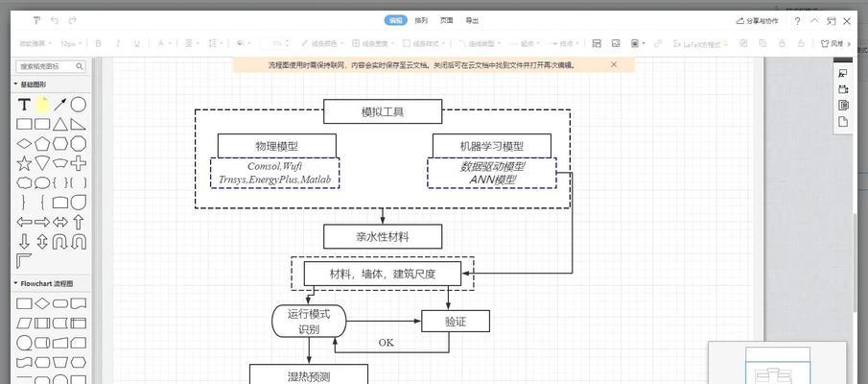Select the pentagon shape

42,144
